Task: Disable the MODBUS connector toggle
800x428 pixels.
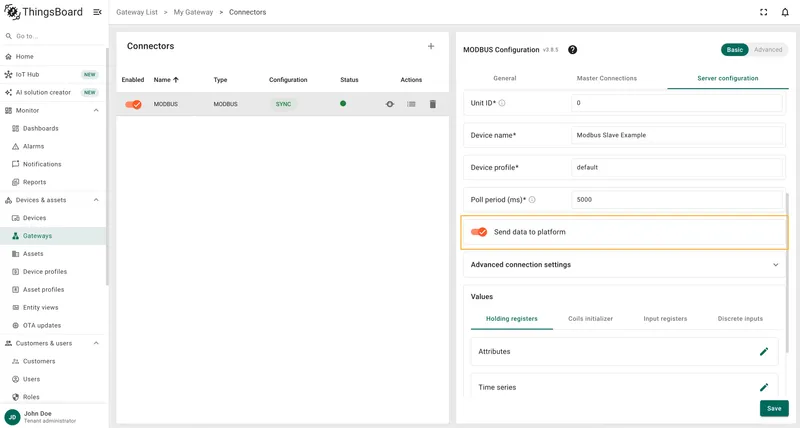Action: tap(133, 104)
